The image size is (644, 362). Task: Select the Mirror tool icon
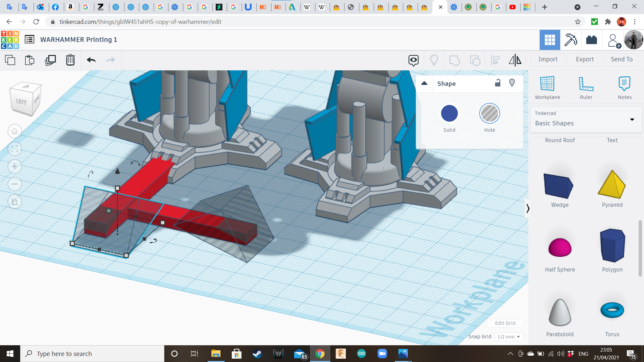pyautogui.click(x=515, y=60)
